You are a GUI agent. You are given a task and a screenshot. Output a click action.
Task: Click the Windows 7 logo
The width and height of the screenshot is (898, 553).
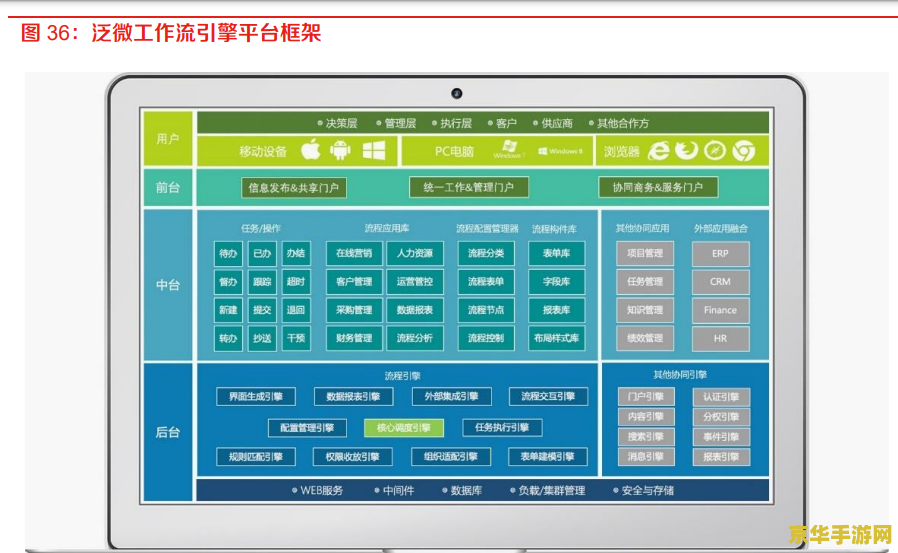tap(507, 150)
